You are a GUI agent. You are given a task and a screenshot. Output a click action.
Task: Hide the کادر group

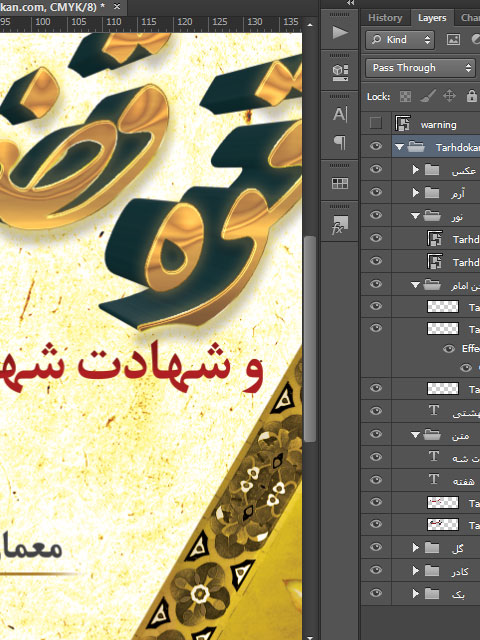coord(376,570)
